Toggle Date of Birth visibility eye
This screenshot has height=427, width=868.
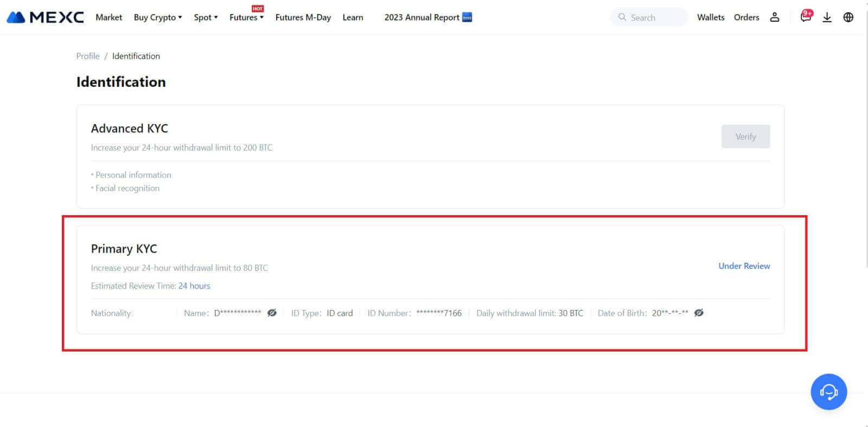[699, 313]
